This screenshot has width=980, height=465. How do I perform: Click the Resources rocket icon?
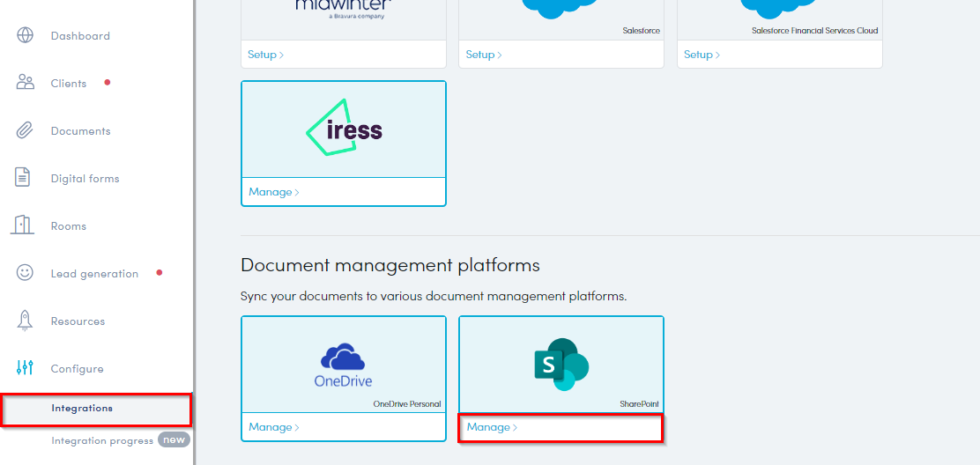tap(25, 321)
